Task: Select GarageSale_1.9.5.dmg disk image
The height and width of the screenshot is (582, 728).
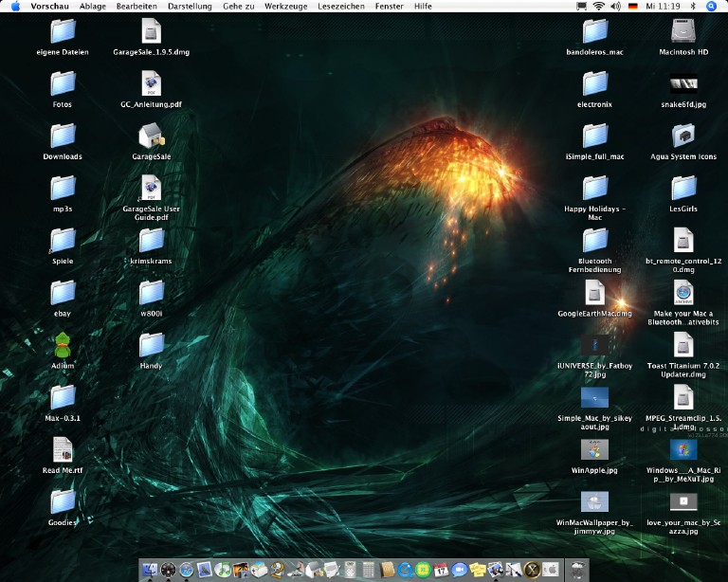Action: pyautogui.click(x=152, y=31)
